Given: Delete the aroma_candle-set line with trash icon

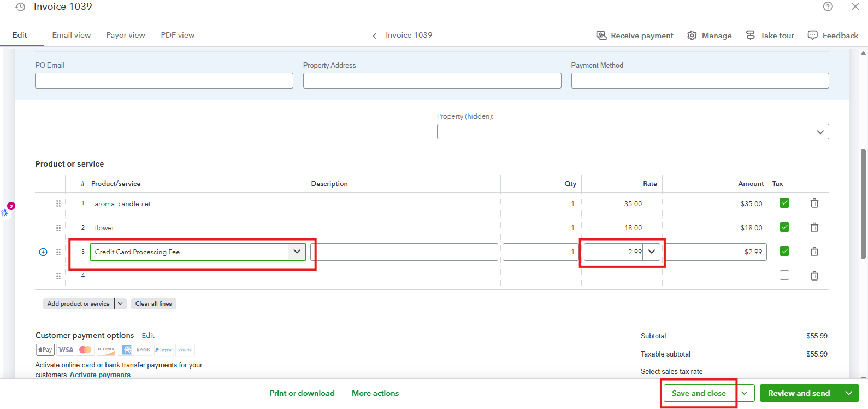Looking at the screenshot, I should (814, 203).
